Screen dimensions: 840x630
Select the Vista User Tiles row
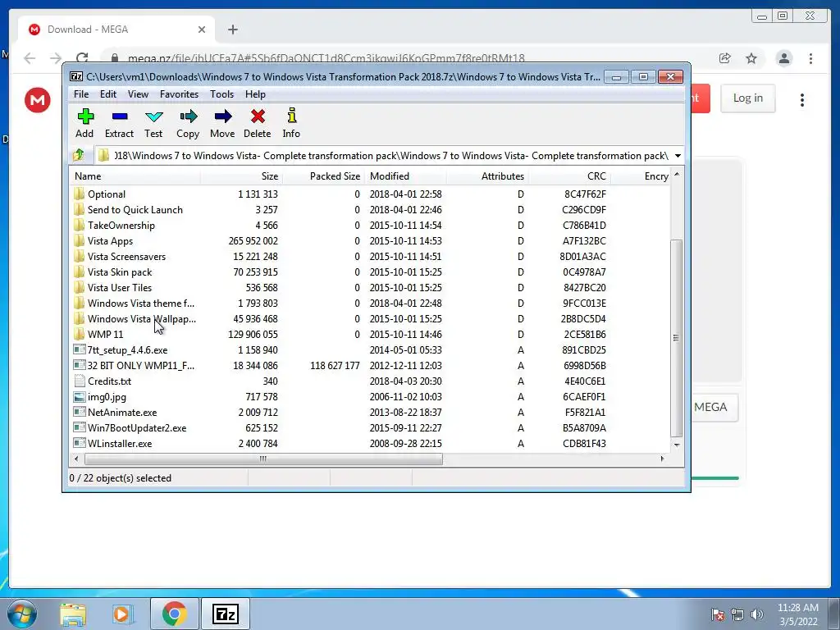click(370, 288)
